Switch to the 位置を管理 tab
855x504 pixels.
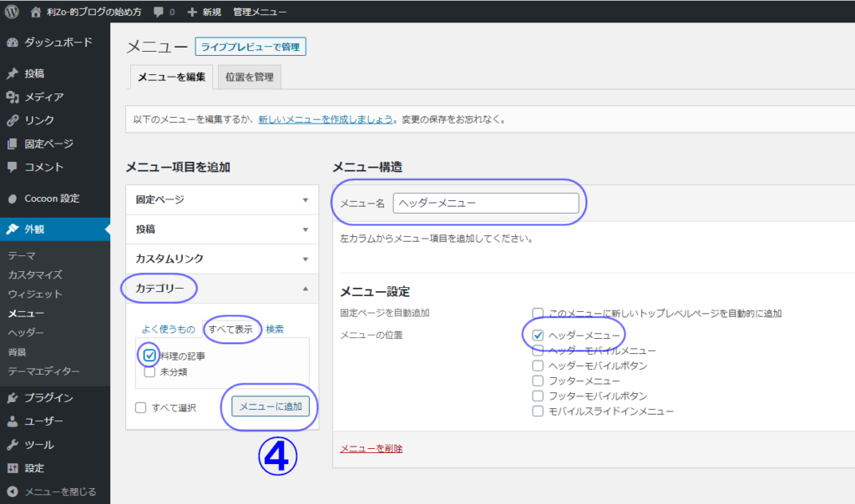coord(250,77)
